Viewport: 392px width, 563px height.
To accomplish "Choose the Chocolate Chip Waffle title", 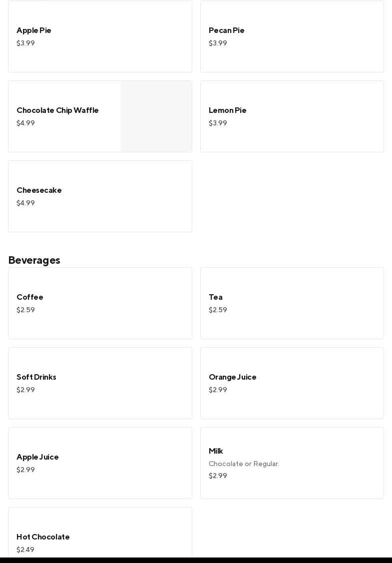I will pos(57,110).
